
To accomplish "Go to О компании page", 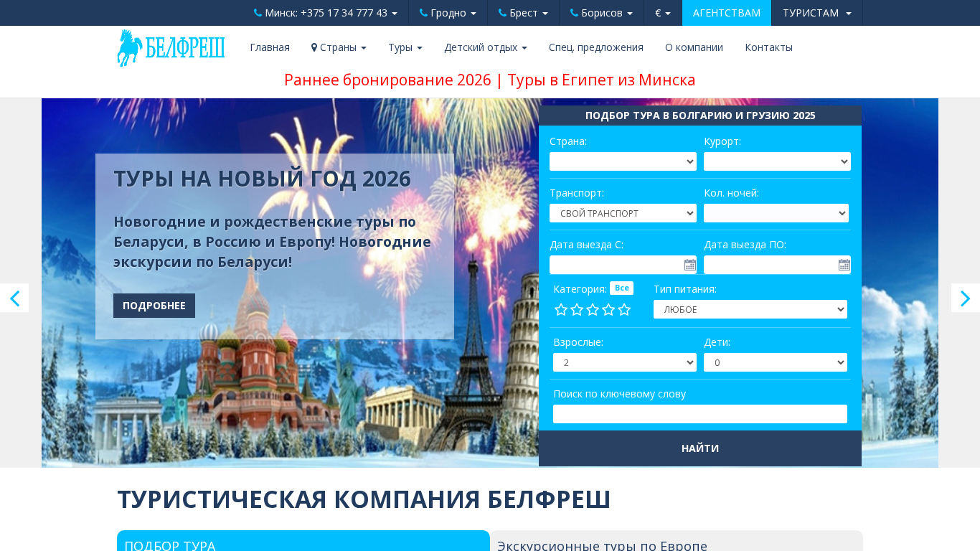I will (694, 47).
